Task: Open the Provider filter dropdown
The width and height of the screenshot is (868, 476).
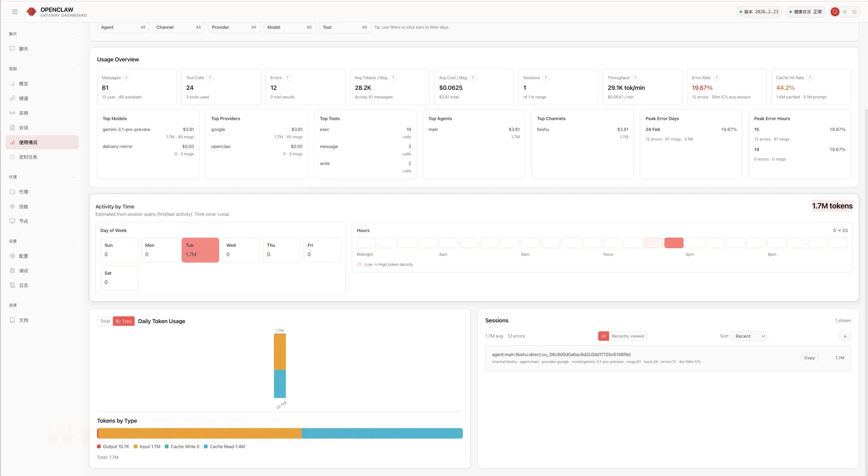Action: point(234,27)
